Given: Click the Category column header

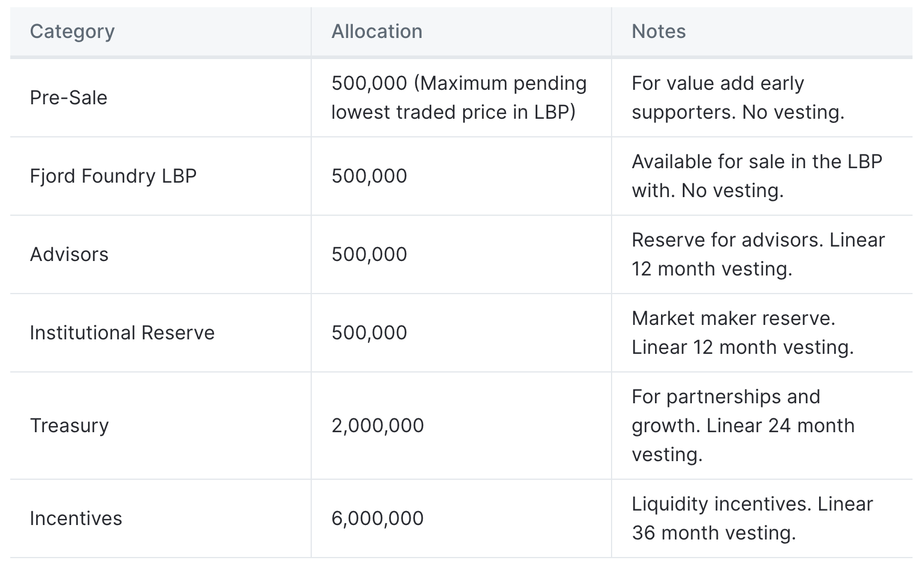Looking at the screenshot, I should click(72, 31).
